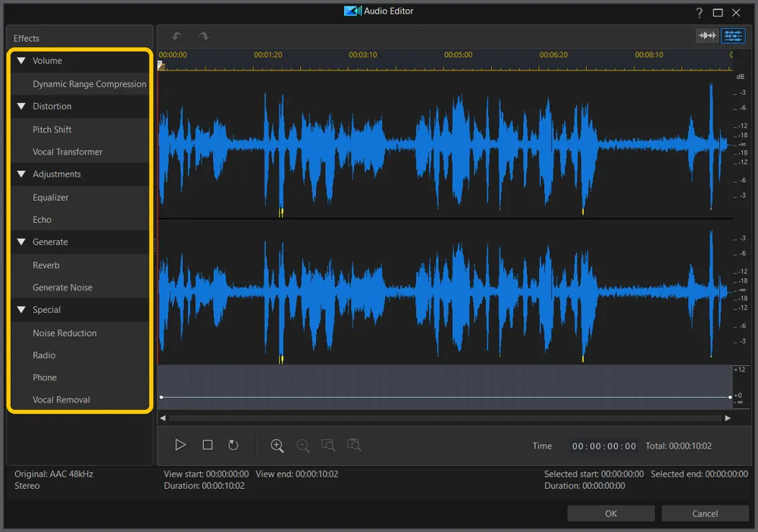Click the Redo arrow icon
The height and width of the screenshot is (532, 758).
pos(203,36)
